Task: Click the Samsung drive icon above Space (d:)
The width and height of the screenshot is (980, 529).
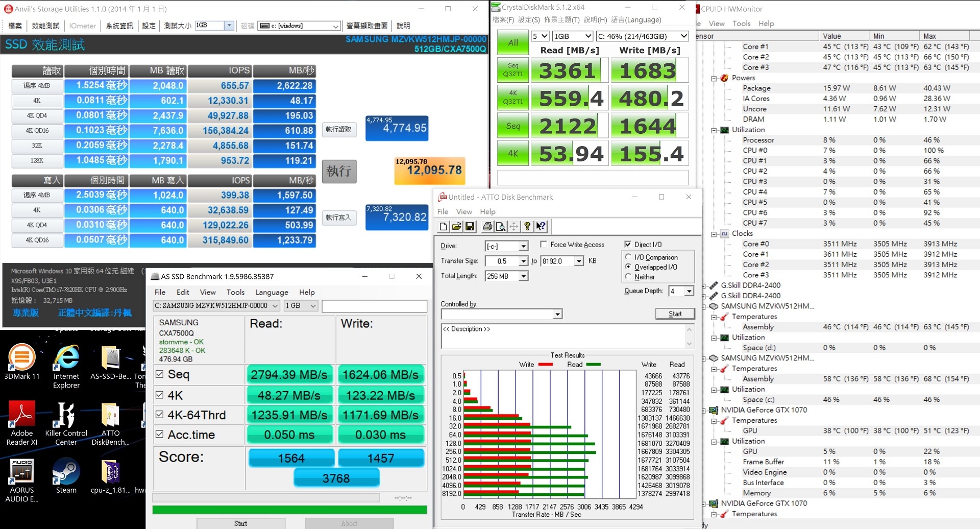Action: (714, 306)
